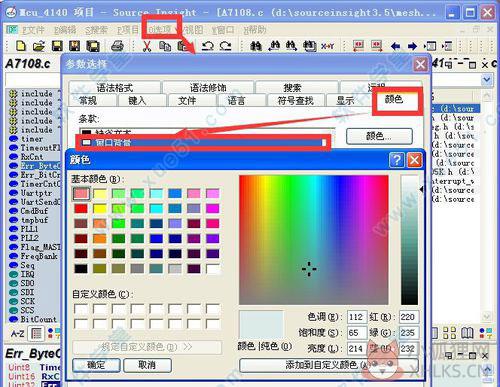Click the 红 field showing 220

tap(409, 317)
